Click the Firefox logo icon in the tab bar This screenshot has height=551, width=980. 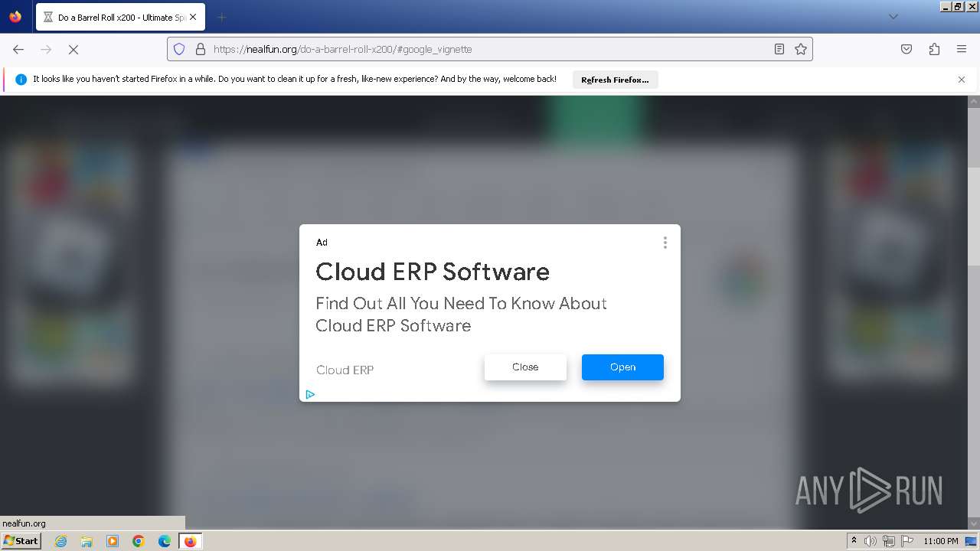[x=15, y=17]
